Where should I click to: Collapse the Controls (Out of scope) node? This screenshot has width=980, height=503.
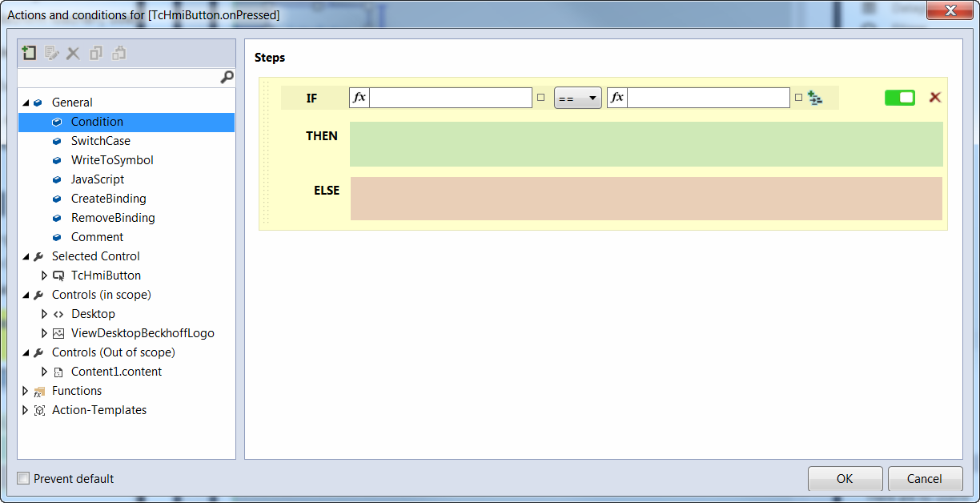[x=26, y=352]
